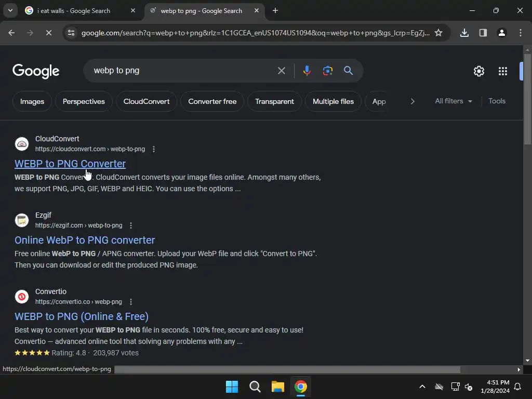Click the scrollbar down arrow

[527, 361]
